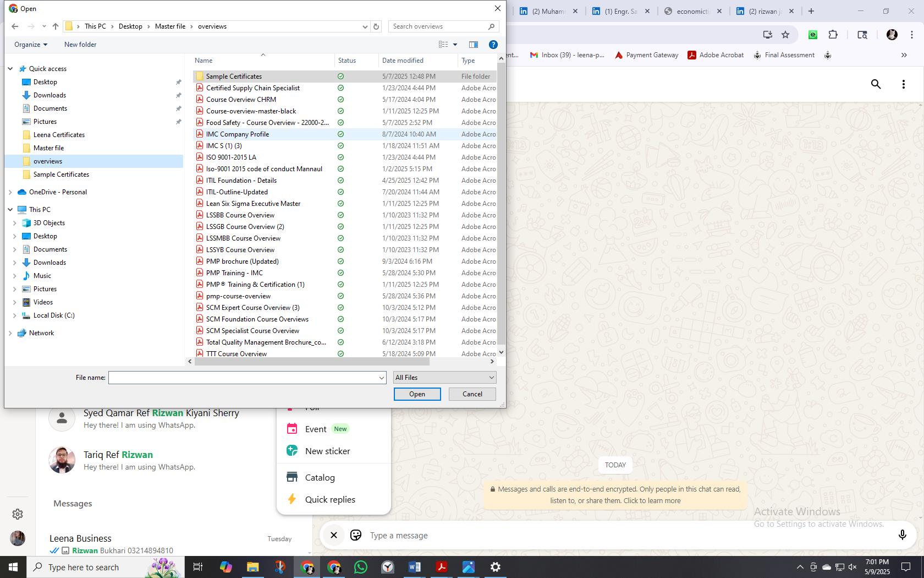This screenshot has width=924, height=578.
Task: Open Chrome extensions puzzle icon
Action: [833, 35]
